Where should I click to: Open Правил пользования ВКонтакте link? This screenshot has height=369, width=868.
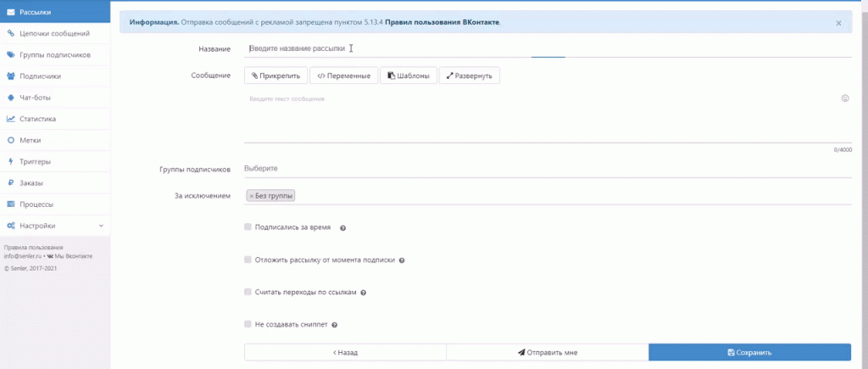442,22
